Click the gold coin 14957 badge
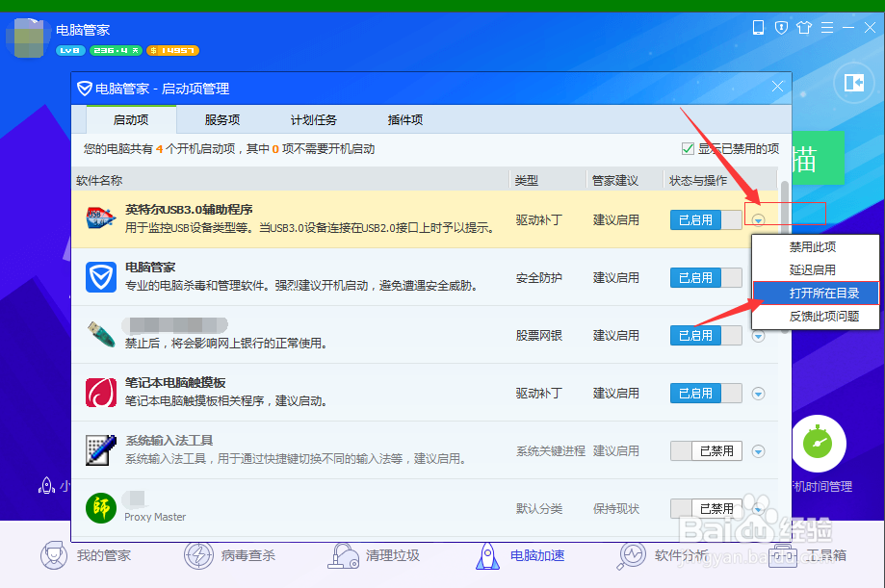The width and height of the screenshot is (885, 588). click(x=172, y=50)
